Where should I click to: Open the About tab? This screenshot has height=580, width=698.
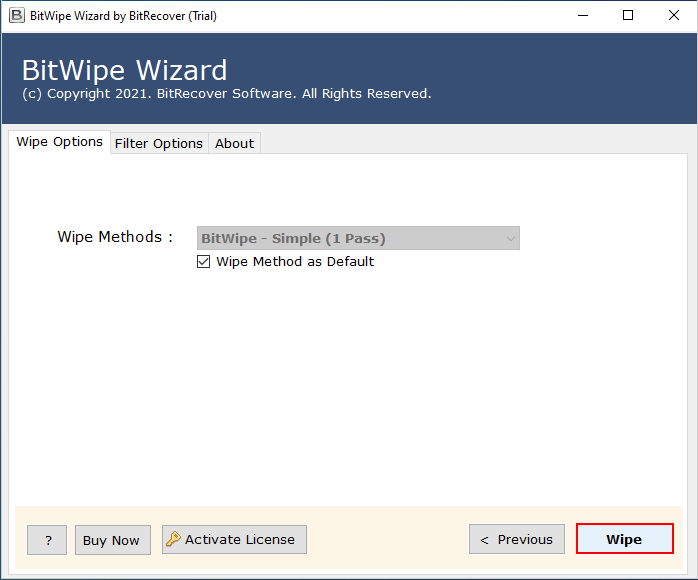[x=234, y=143]
